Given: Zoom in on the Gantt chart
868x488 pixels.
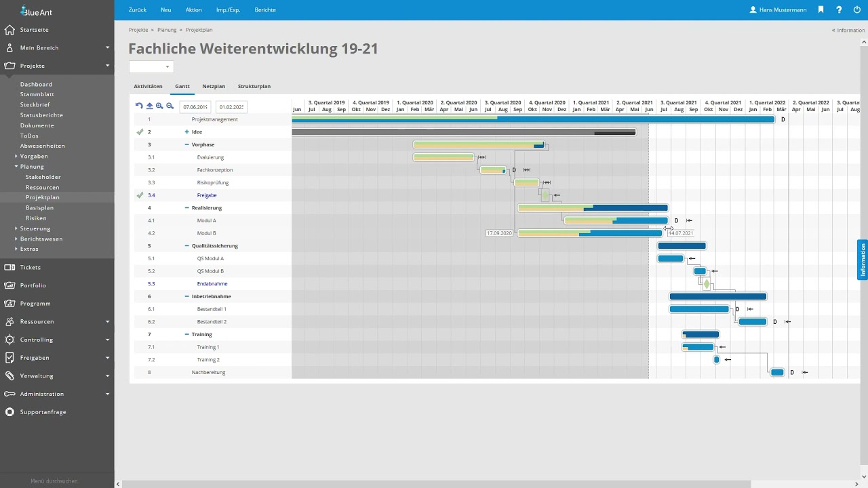Looking at the screenshot, I should point(159,106).
